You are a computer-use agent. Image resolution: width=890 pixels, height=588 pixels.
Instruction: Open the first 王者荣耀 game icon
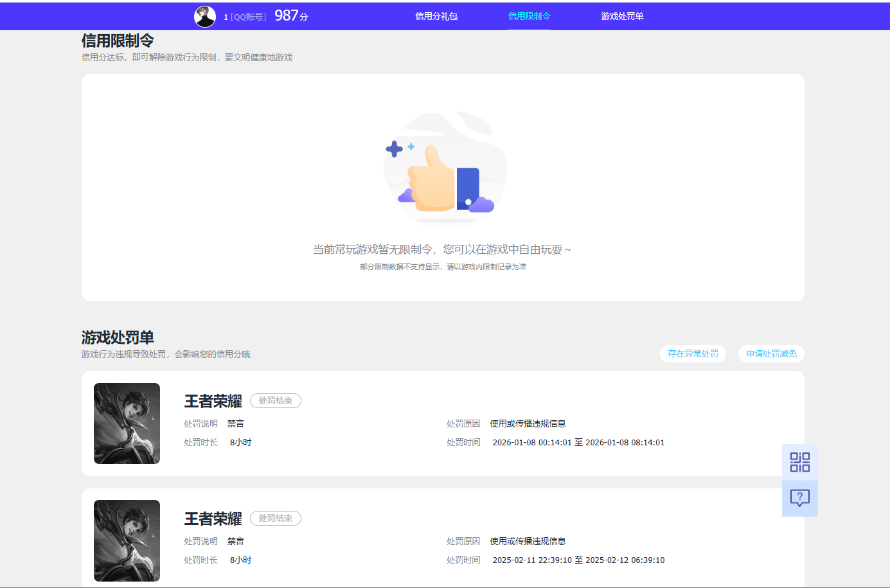pos(127,423)
